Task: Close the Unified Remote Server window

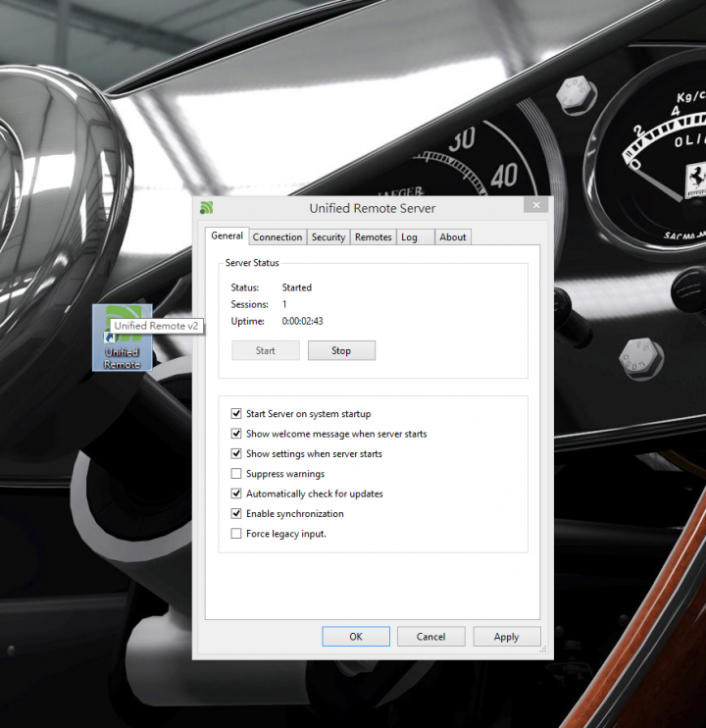Action: point(535,205)
